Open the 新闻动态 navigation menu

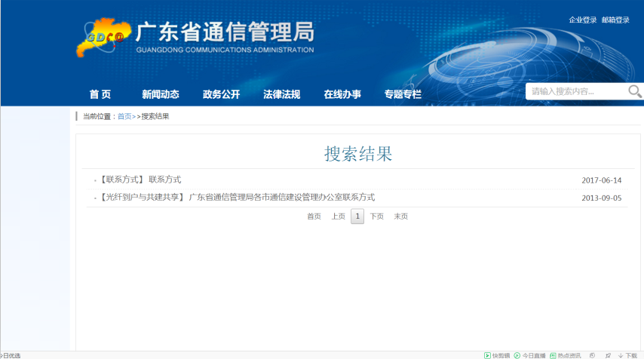pos(161,94)
